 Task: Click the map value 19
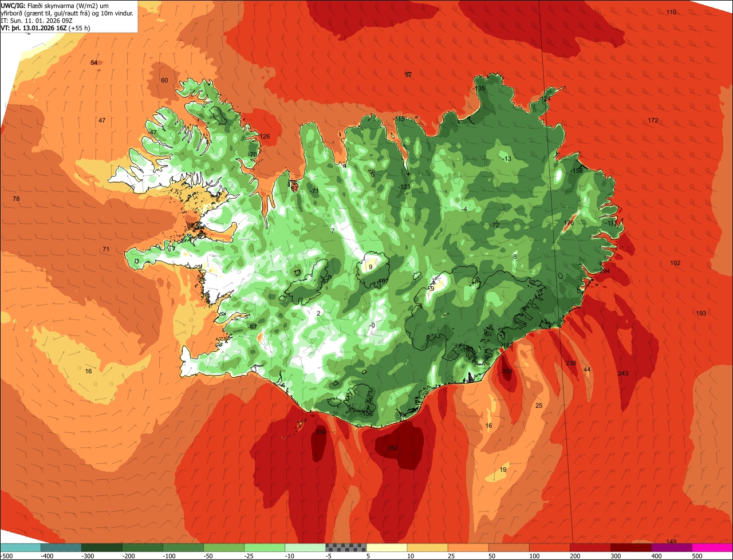tap(503, 470)
